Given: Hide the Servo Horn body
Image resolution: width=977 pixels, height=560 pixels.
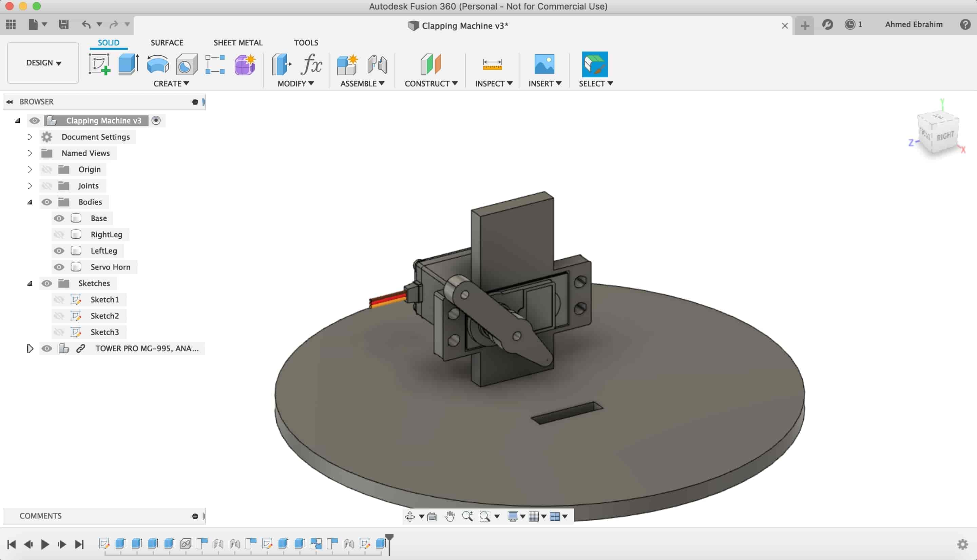Looking at the screenshot, I should click(59, 267).
